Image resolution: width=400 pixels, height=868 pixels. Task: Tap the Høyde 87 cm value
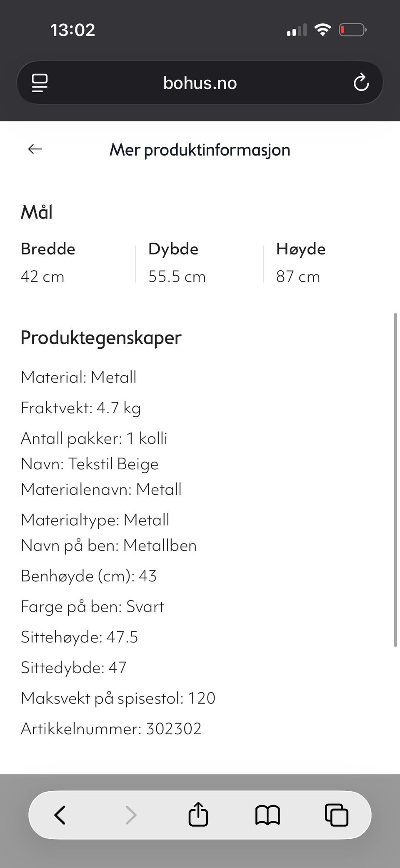coord(298,276)
